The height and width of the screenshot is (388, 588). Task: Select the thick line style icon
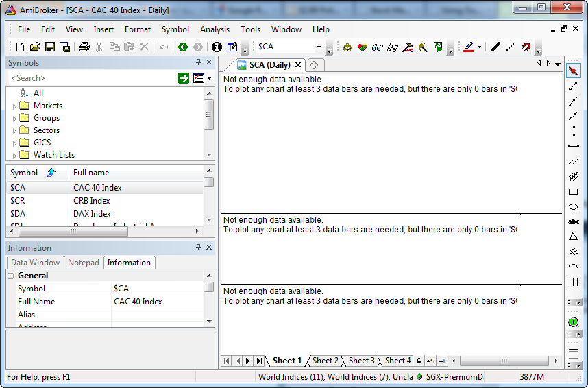pos(495,47)
